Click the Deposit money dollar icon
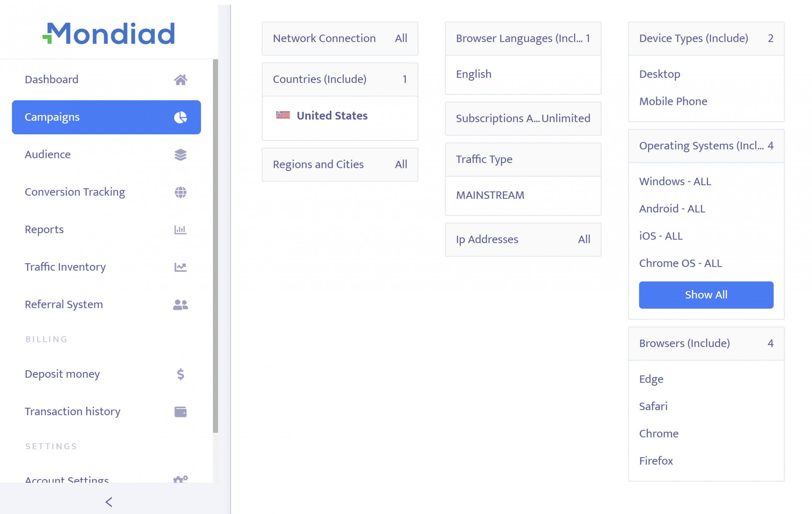Screen dimensions: 812x514 click(180, 374)
